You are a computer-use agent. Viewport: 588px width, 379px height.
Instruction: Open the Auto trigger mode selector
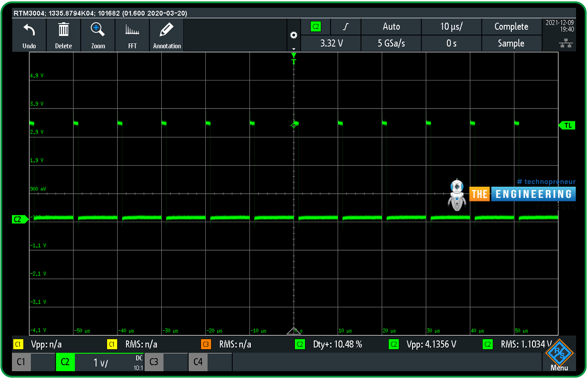[391, 27]
